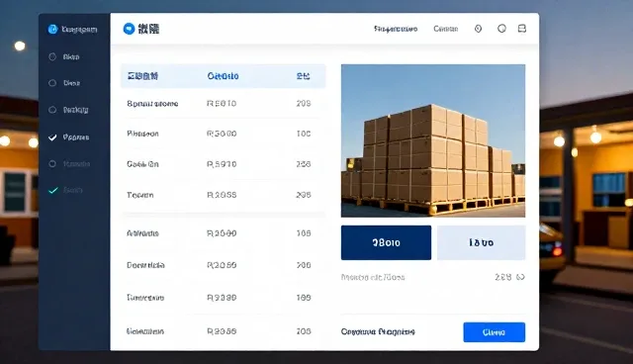The height and width of the screenshot is (364, 633).
Task: Select the second table row's name cell
Action: [142, 134]
